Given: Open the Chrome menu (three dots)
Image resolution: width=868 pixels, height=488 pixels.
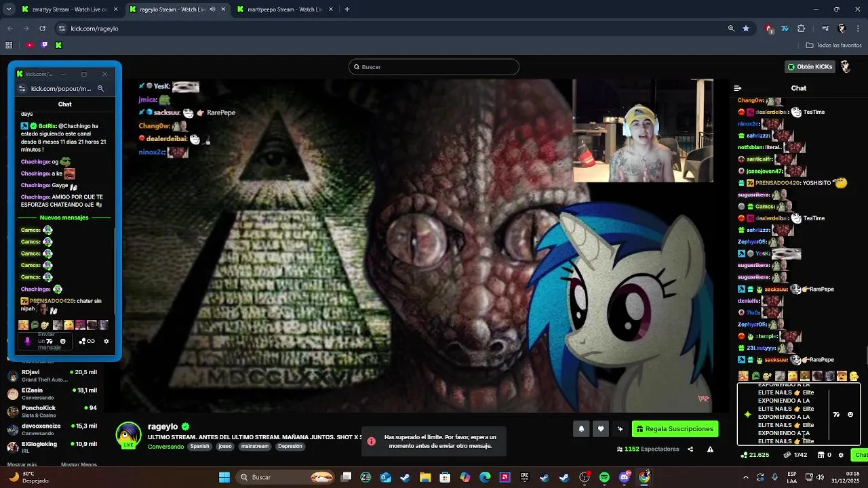Looking at the screenshot, I should [859, 28].
